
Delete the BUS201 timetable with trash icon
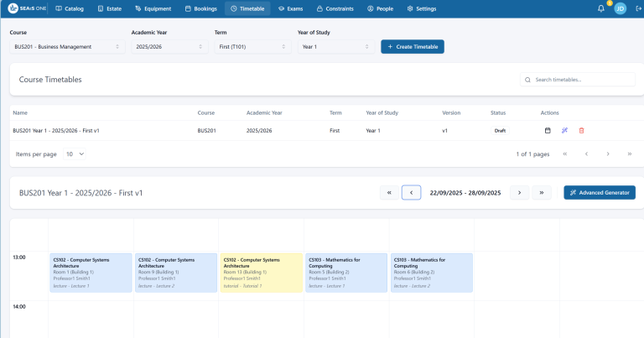pyautogui.click(x=582, y=131)
